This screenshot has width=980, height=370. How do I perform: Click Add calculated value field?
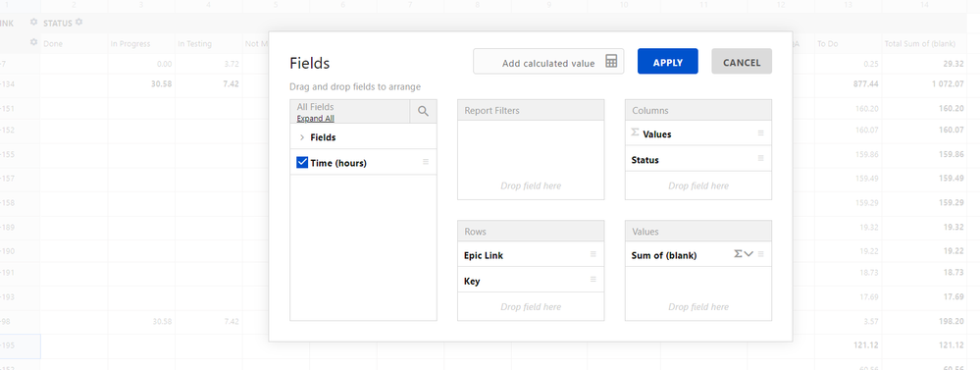(548, 61)
